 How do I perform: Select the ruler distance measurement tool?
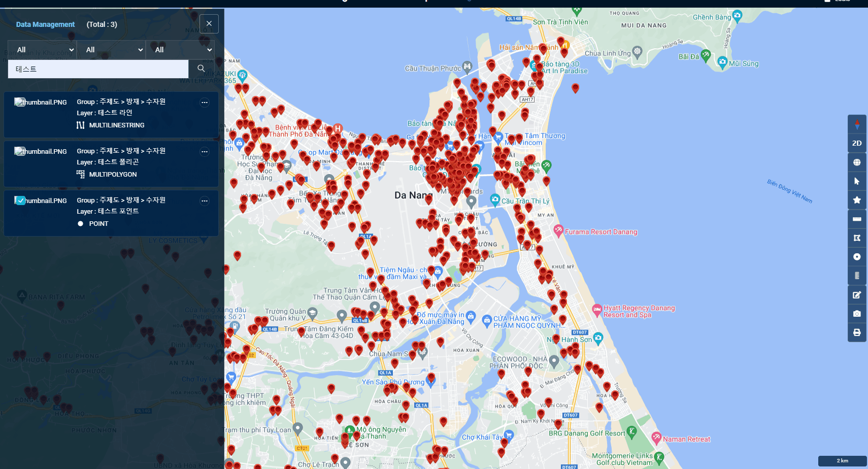(857, 219)
